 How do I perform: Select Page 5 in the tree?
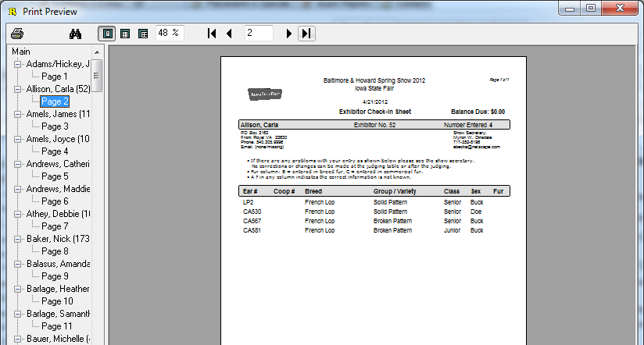[x=55, y=176]
